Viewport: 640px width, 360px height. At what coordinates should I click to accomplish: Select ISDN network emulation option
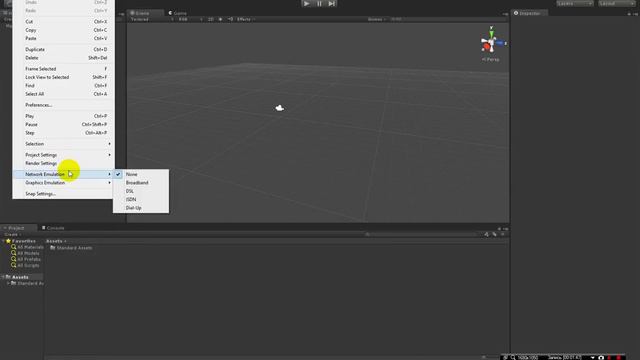141,200
